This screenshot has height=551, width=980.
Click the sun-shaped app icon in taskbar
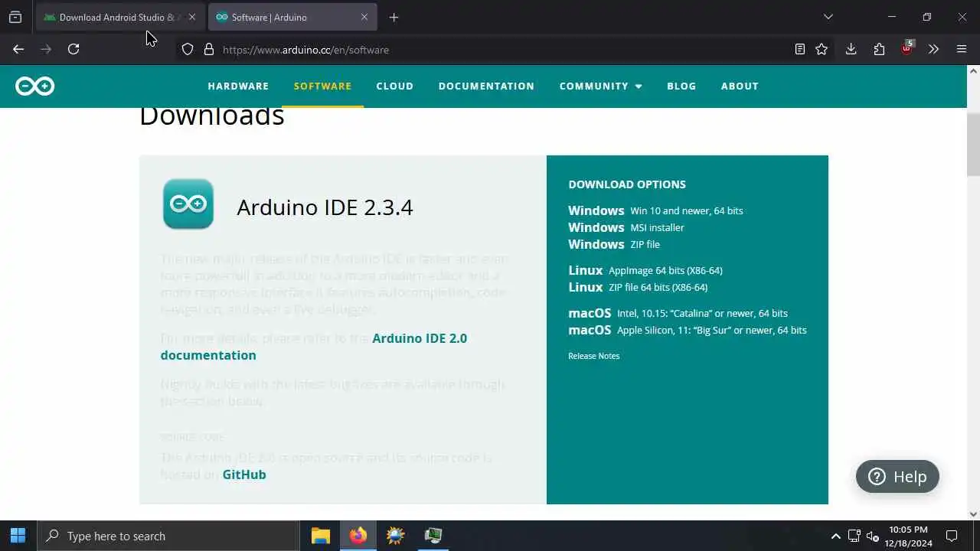tap(396, 536)
